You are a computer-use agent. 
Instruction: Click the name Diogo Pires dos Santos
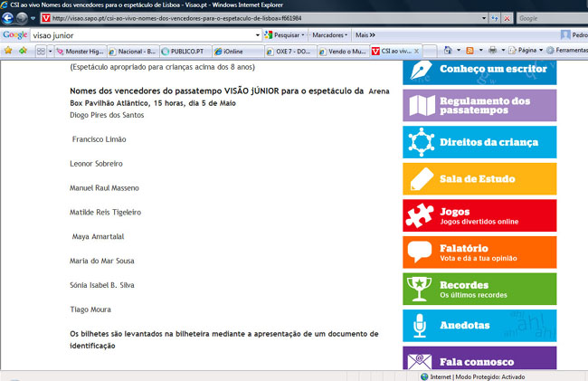[107, 115]
